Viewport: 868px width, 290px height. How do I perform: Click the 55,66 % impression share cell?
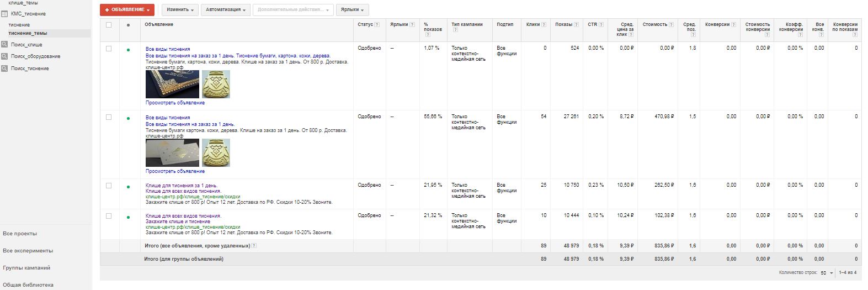coord(433,117)
